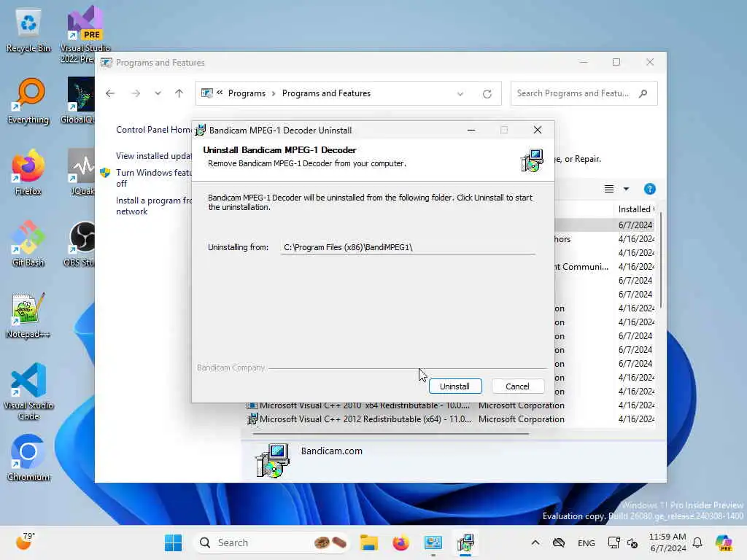
Task: Open Visual Studio Code desktop shortcut
Action: [28, 392]
